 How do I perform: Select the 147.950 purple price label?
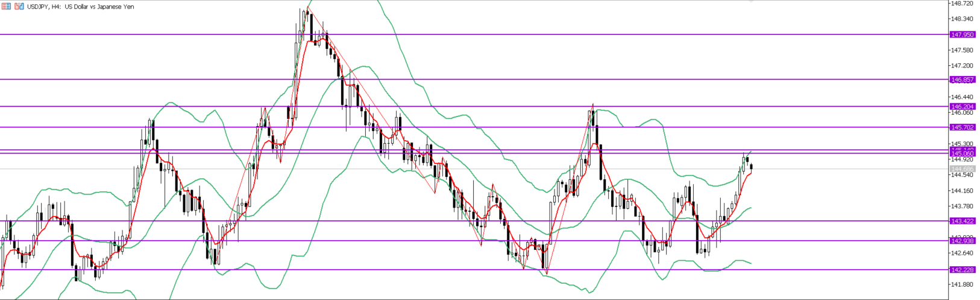tap(963, 34)
